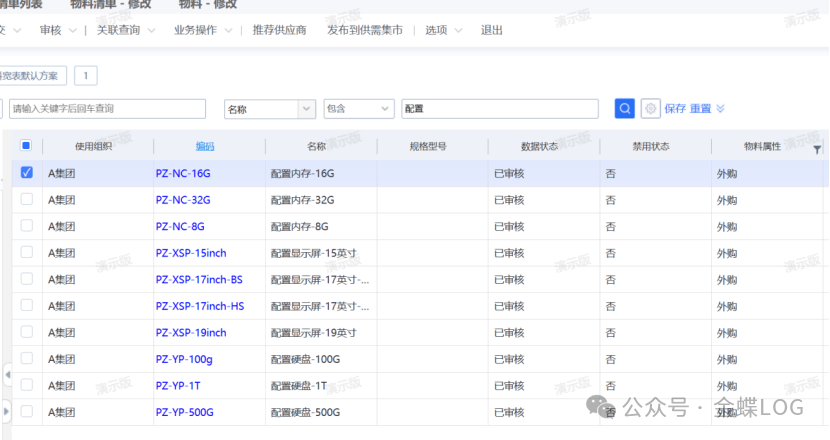Uncheck the PZ-NC-16G row checkbox
Image resolution: width=830 pixels, height=440 pixels.
27,173
